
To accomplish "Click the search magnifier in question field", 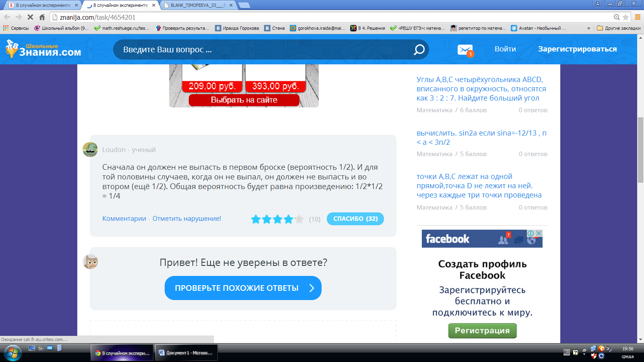I will tap(419, 49).
